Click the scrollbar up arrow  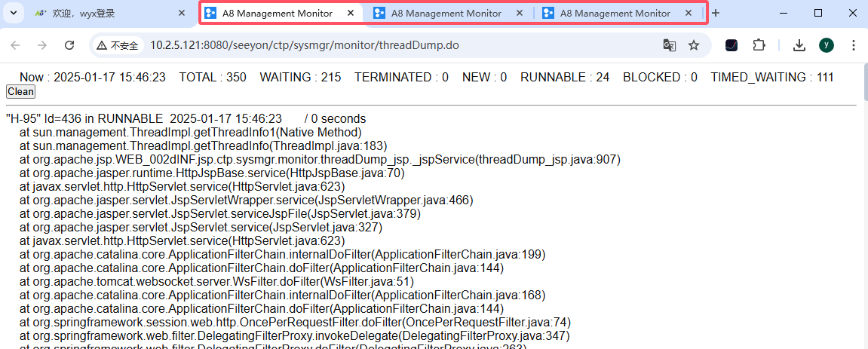click(x=862, y=69)
